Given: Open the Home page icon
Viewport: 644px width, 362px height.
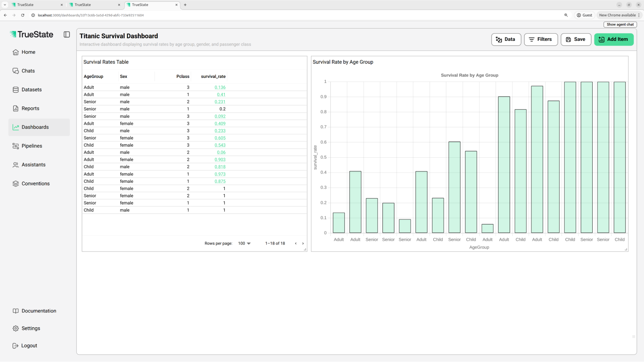Looking at the screenshot, I should click(x=15, y=52).
